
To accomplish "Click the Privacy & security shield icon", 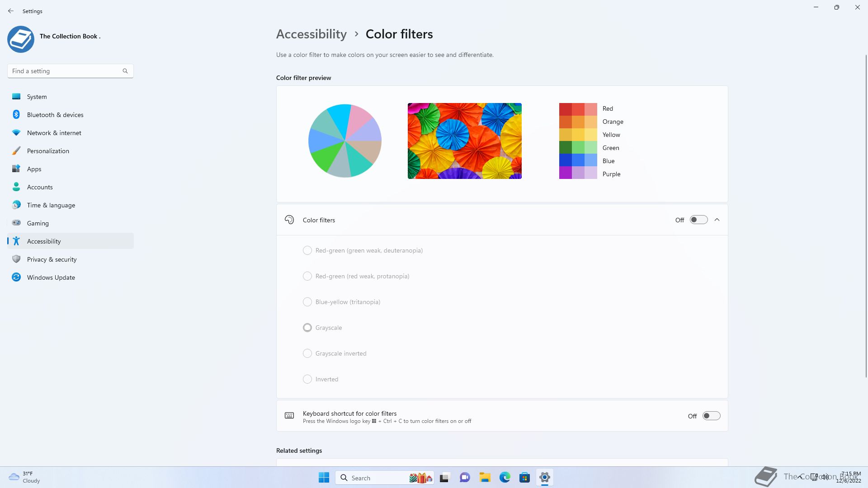I will (x=16, y=259).
